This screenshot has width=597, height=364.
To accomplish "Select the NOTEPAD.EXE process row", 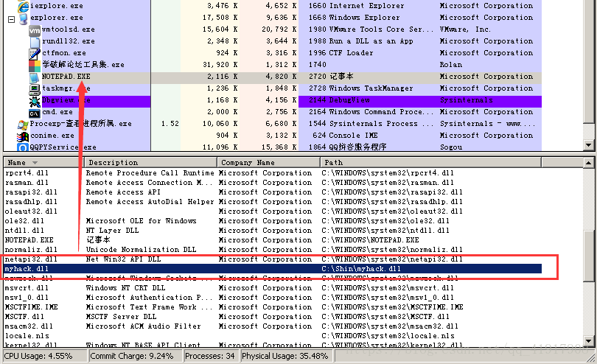I will (x=272, y=77).
